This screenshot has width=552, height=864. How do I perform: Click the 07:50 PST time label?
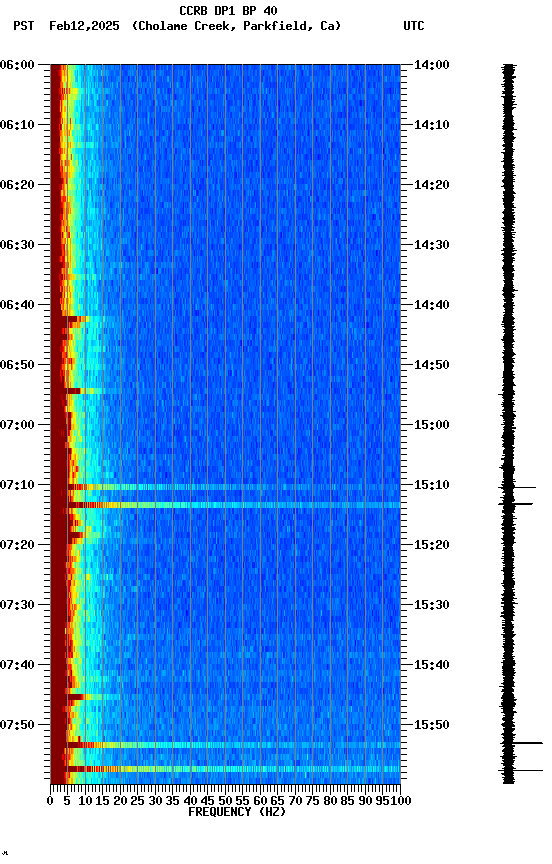(17, 726)
